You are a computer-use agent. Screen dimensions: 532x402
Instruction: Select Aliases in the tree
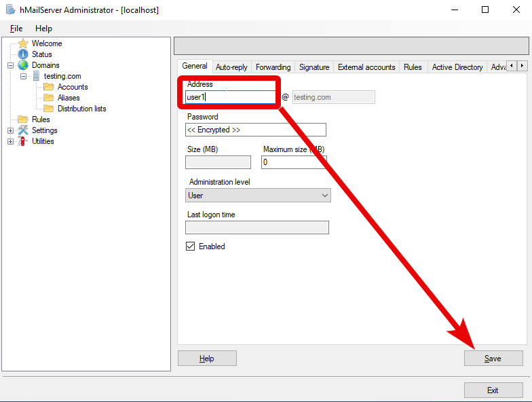(x=69, y=98)
